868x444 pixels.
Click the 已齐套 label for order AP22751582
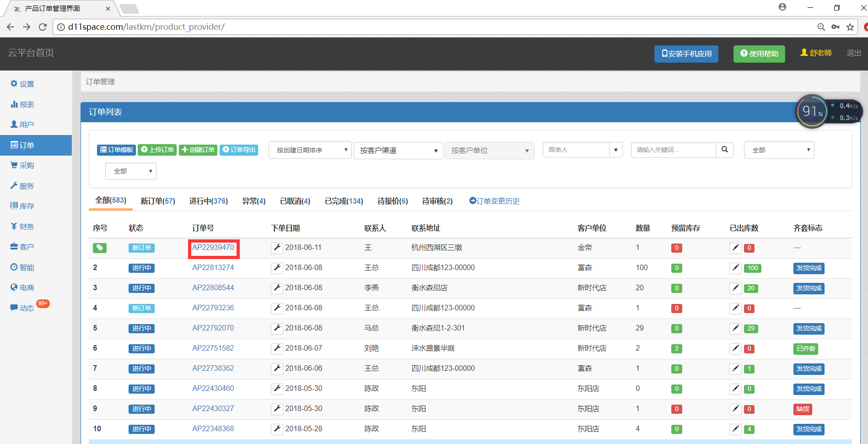806,348
